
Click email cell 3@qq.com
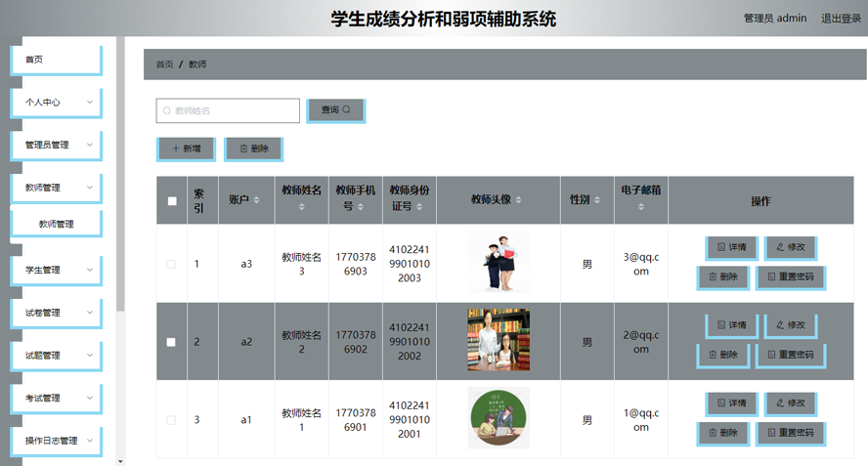(641, 264)
